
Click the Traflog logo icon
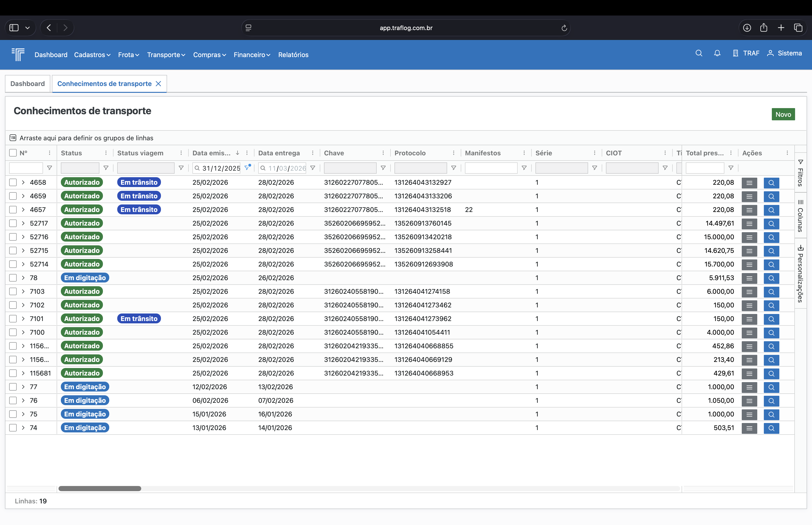coord(18,54)
